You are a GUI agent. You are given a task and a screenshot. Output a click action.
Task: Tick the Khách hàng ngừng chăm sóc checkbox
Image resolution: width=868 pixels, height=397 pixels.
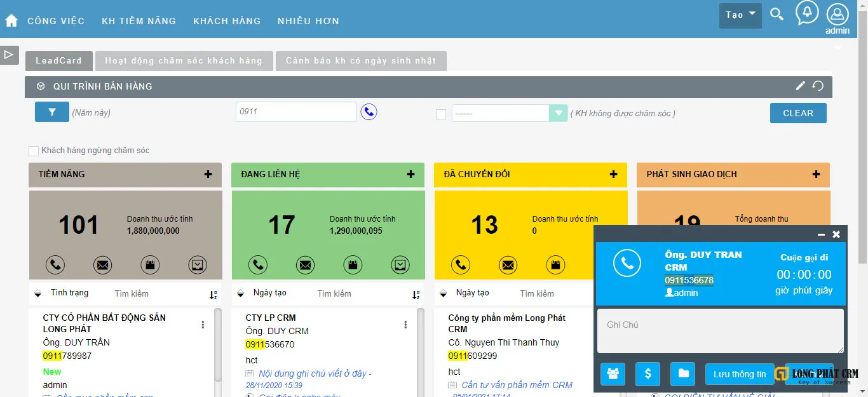click(x=34, y=151)
